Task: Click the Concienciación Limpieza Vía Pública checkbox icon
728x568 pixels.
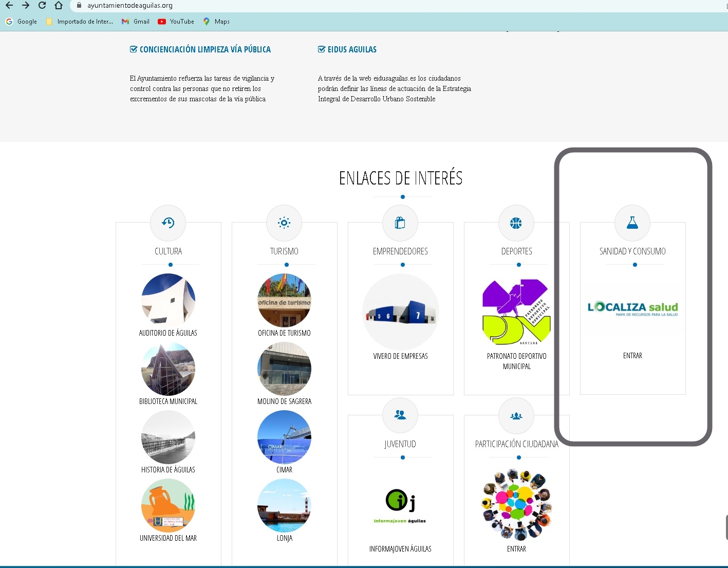Action: (x=133, y=49)
